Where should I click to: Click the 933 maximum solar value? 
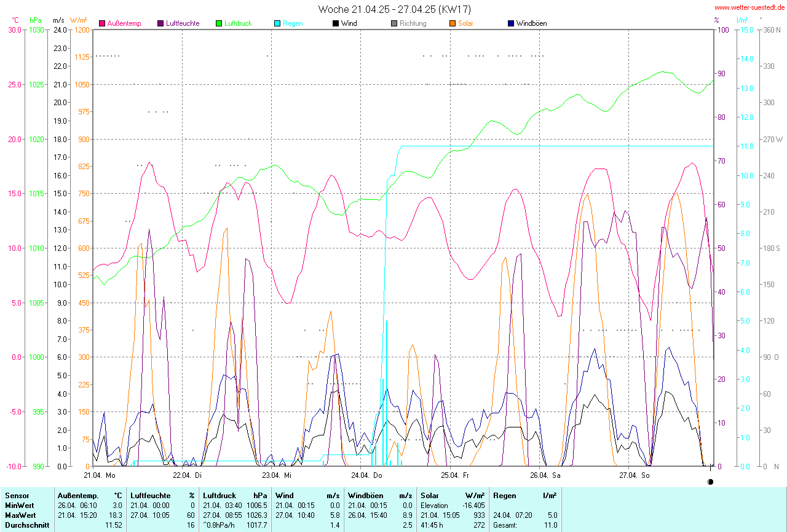pyautogui.click(x=479, y=515)
